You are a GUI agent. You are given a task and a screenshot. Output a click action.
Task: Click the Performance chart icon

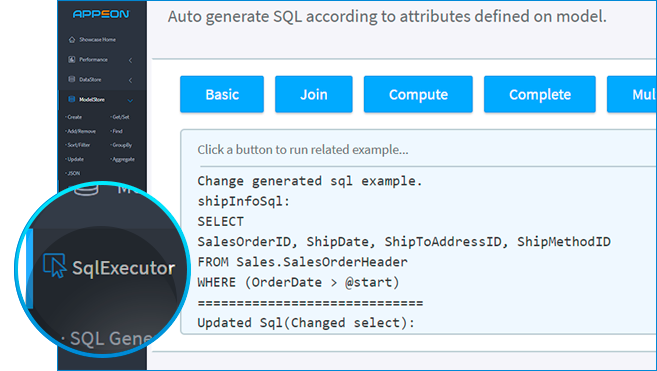(x=72, y=60)
